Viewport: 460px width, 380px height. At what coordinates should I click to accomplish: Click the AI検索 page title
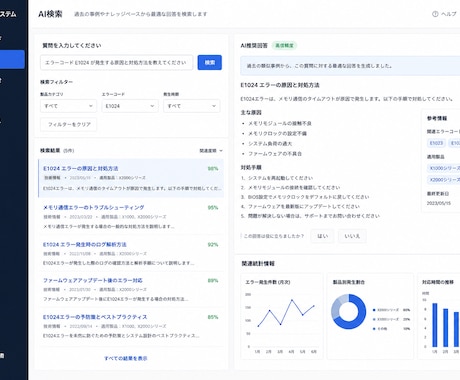coord(50,14)
